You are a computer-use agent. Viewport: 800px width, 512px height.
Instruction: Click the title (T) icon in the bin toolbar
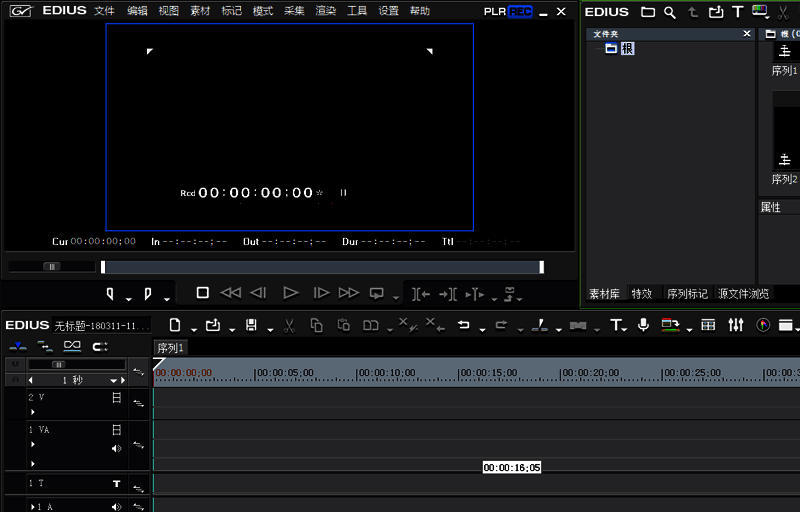[738, 12]
